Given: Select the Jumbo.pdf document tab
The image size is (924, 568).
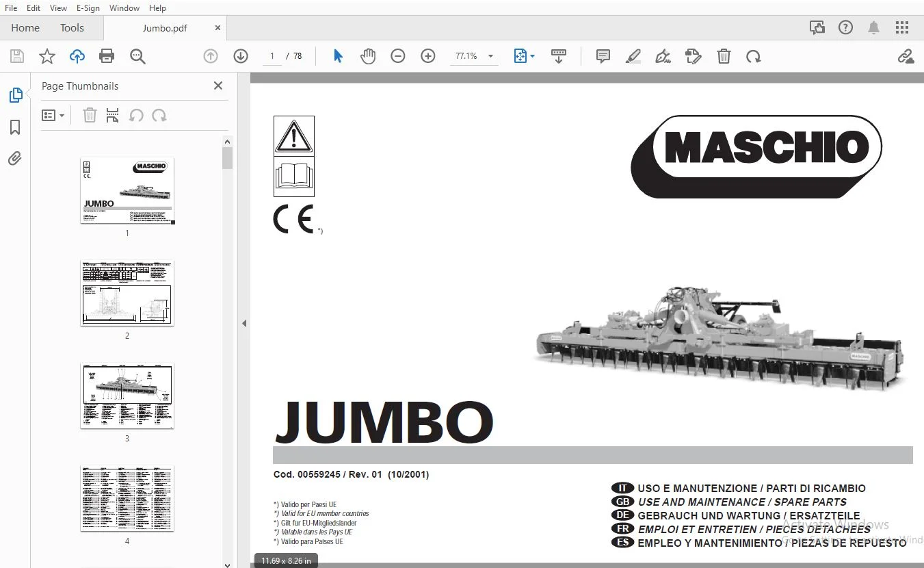Looking at the screenshot, I should 165,28.
